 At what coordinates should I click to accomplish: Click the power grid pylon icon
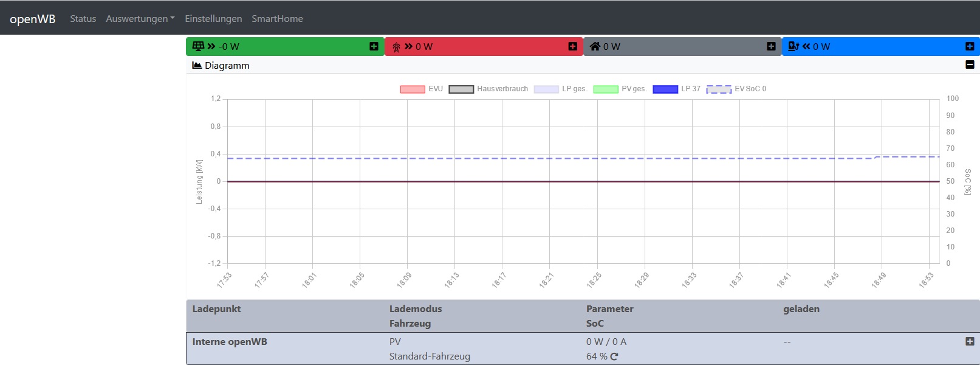pyautogui.click(x=396, y=47)
